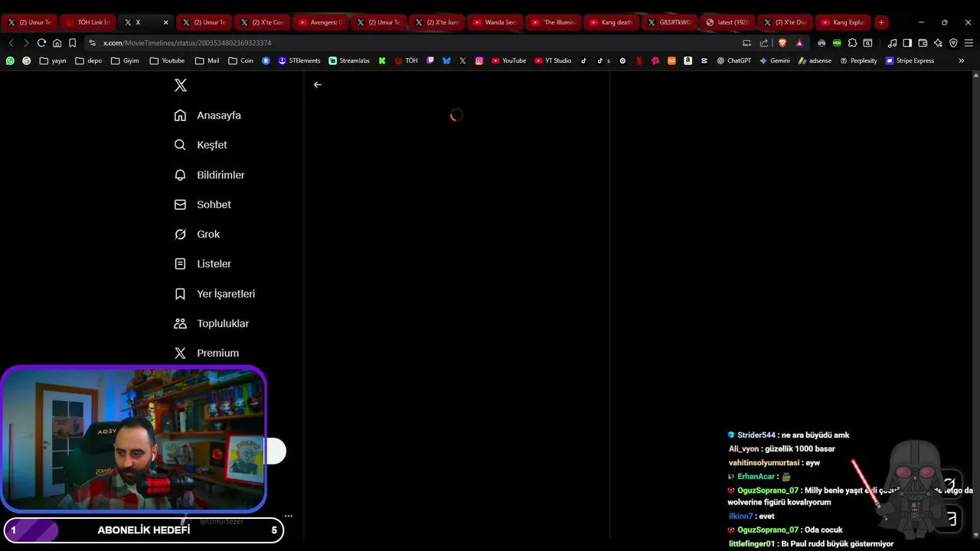
Task: Toggle the browser sidebar panel
Action: tap(907, 43)
